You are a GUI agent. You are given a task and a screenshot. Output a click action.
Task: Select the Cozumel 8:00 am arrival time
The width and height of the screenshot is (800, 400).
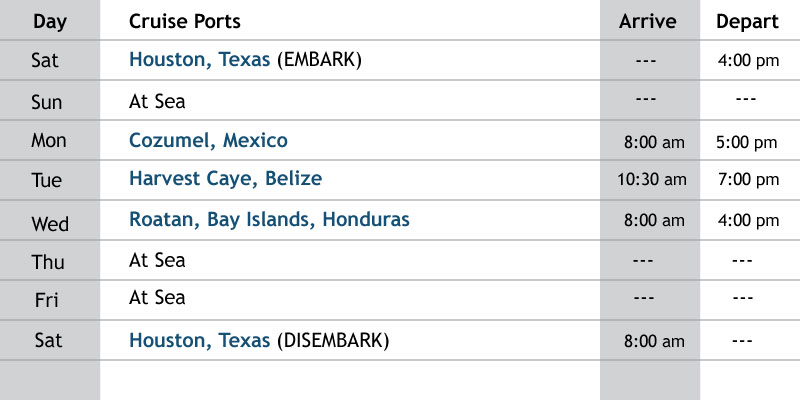(653, 143)
